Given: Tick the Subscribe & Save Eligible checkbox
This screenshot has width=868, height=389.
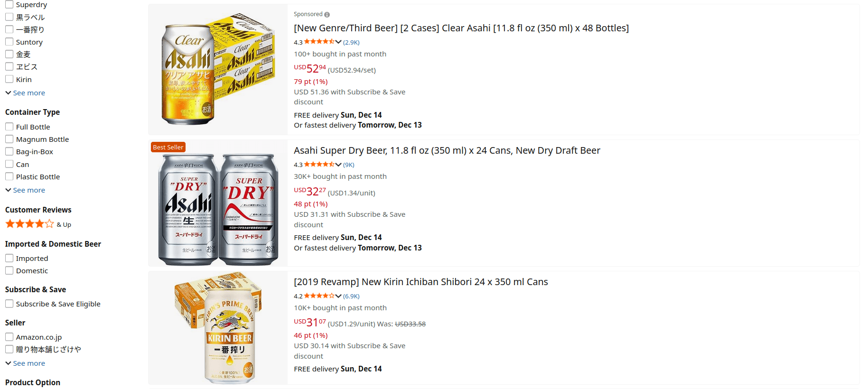Looking at the screenshot, I should 9,304.
